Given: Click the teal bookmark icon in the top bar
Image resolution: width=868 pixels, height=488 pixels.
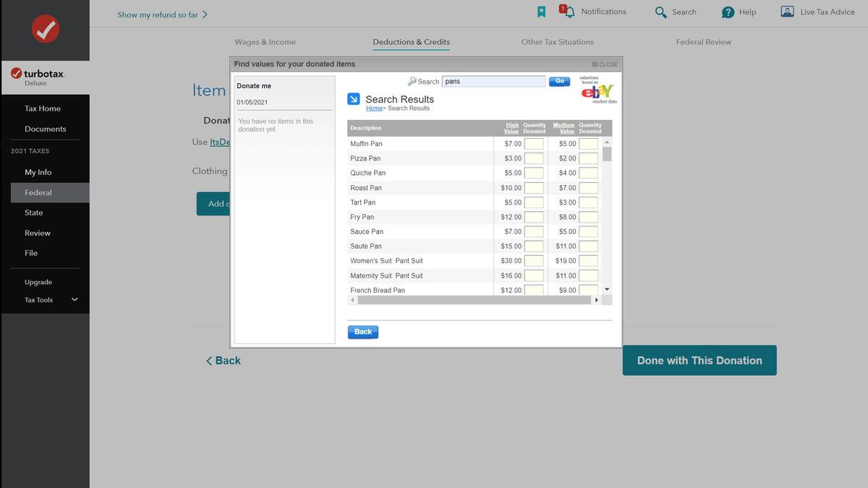Looking at the screenshot, I should pyautogui.click(x=541, y=11).
